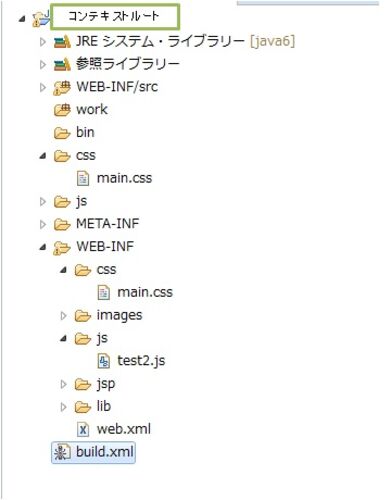Expand the JRE system library node

(x=43, y=42)
